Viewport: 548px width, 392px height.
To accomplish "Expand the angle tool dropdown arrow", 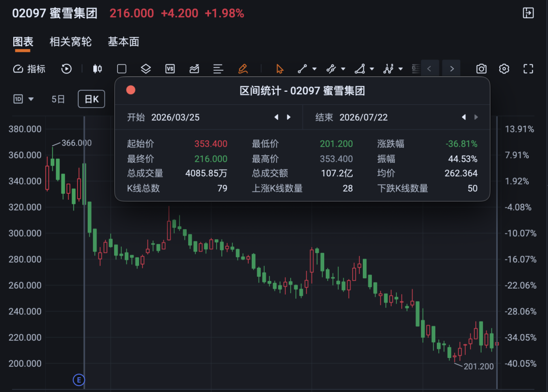I will [x=372, y=69].
